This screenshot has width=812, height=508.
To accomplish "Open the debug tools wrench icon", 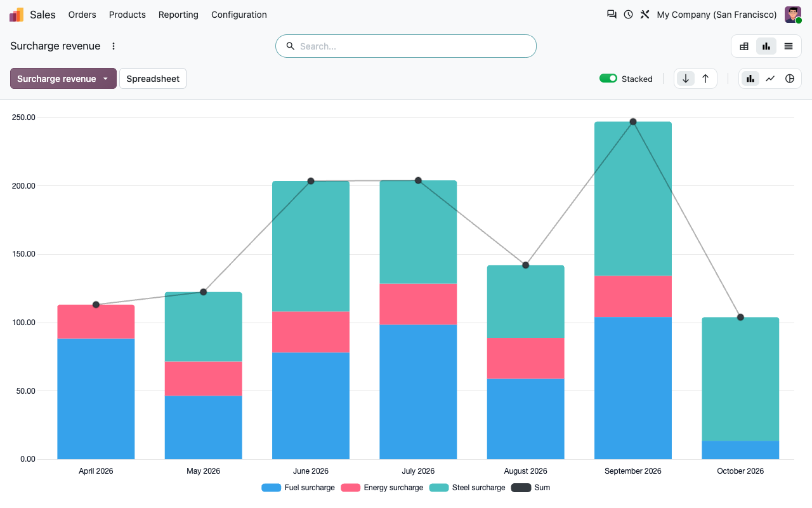I will click(x=645, y=15).
